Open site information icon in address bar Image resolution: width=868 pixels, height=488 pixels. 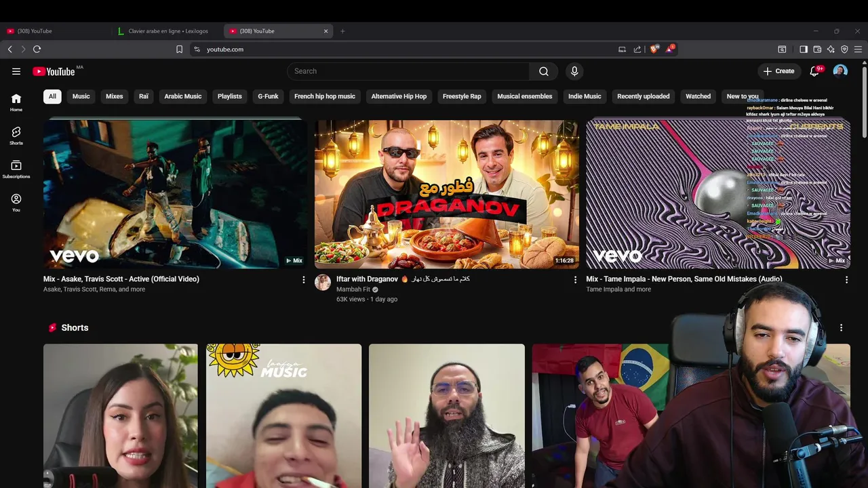[197, 49]
